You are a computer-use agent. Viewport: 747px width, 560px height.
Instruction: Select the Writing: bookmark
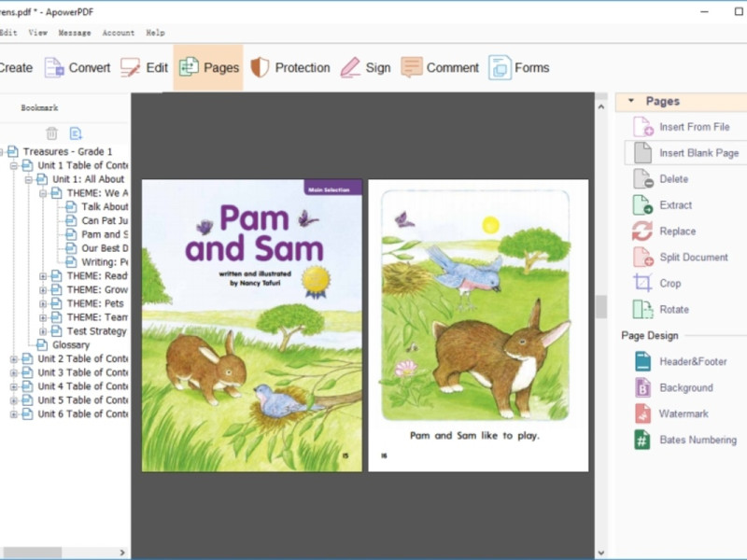(105, 262)
